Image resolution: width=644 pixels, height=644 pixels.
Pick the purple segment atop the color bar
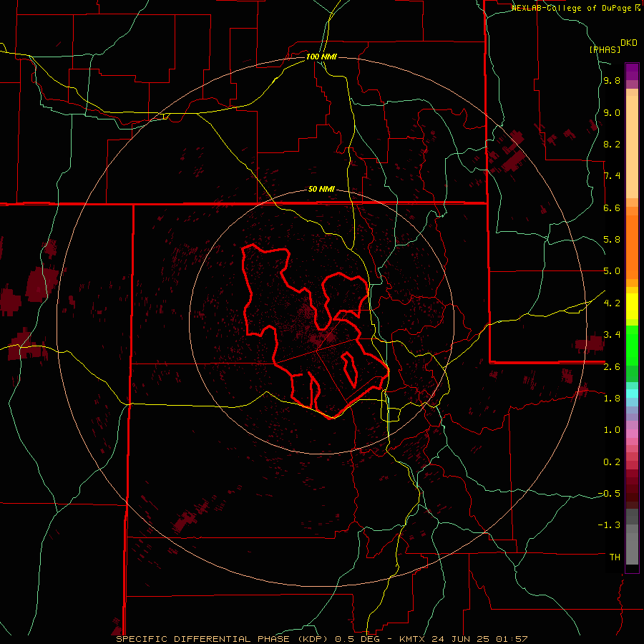[632, 72]
